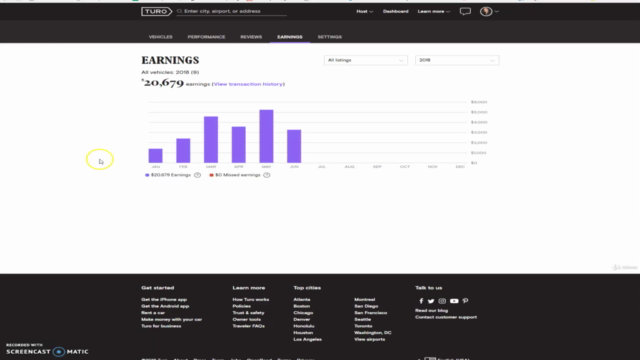Open the profile menu chevron

[496, 11]
